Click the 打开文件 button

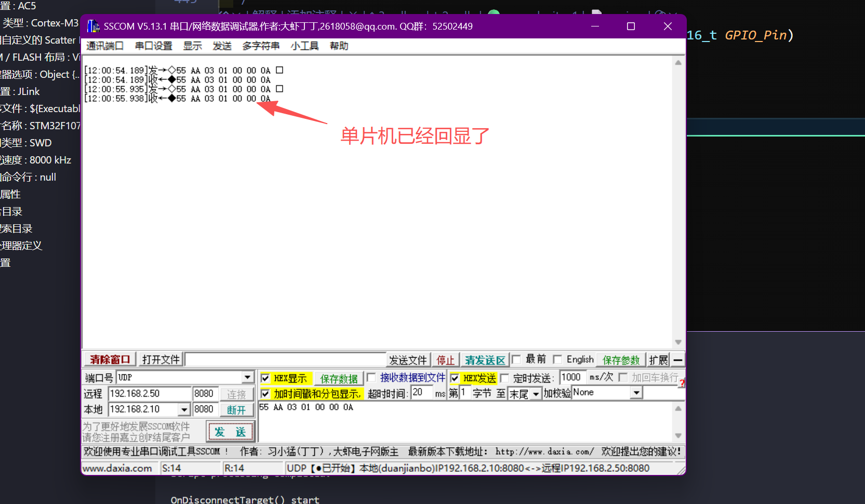click(x=161, y=360)
